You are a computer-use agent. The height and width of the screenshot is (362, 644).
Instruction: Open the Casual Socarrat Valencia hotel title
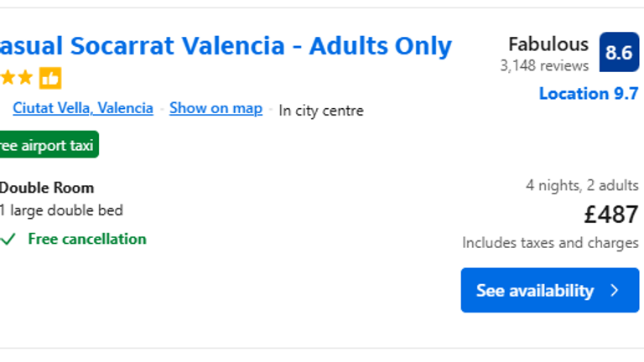tap(225, 46)
